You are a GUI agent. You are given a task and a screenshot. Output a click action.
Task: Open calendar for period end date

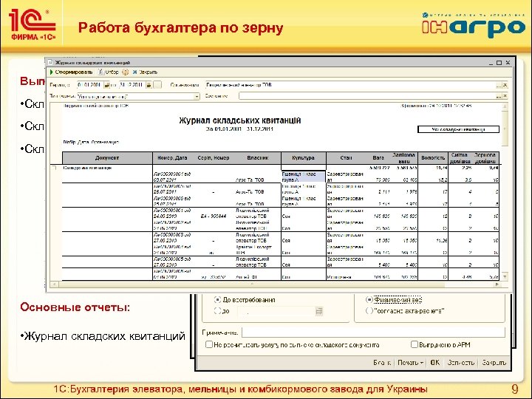click(x=149, y=85)
